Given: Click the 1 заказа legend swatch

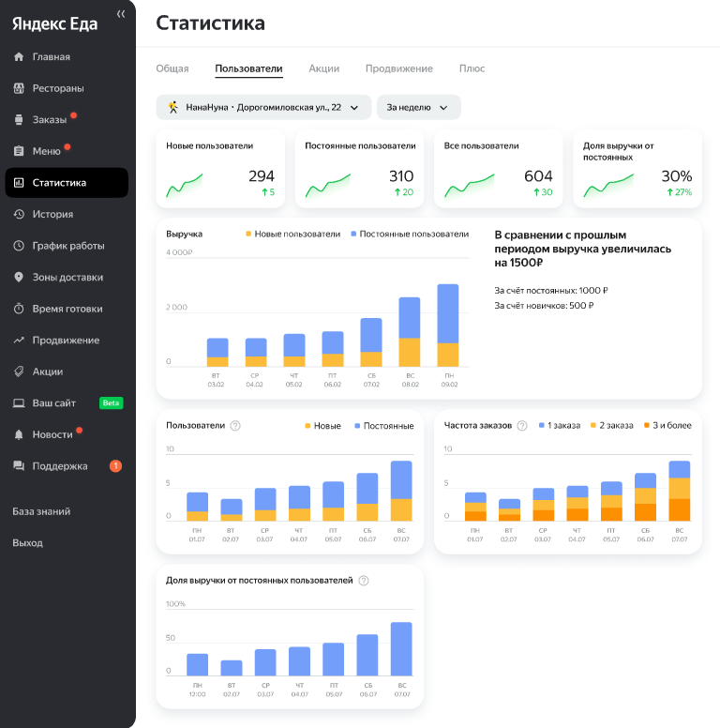Looking at the screenshot, I should pyautogui.click(x=541, y=425).
